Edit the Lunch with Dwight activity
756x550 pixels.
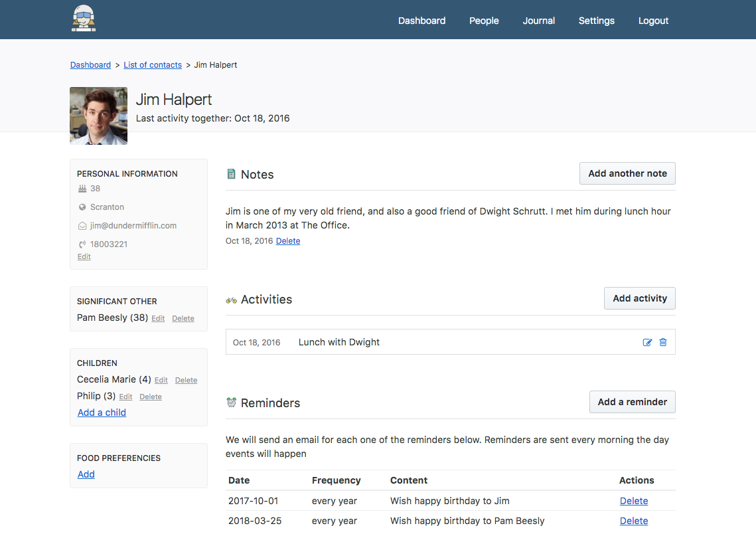tap(647, 342)
